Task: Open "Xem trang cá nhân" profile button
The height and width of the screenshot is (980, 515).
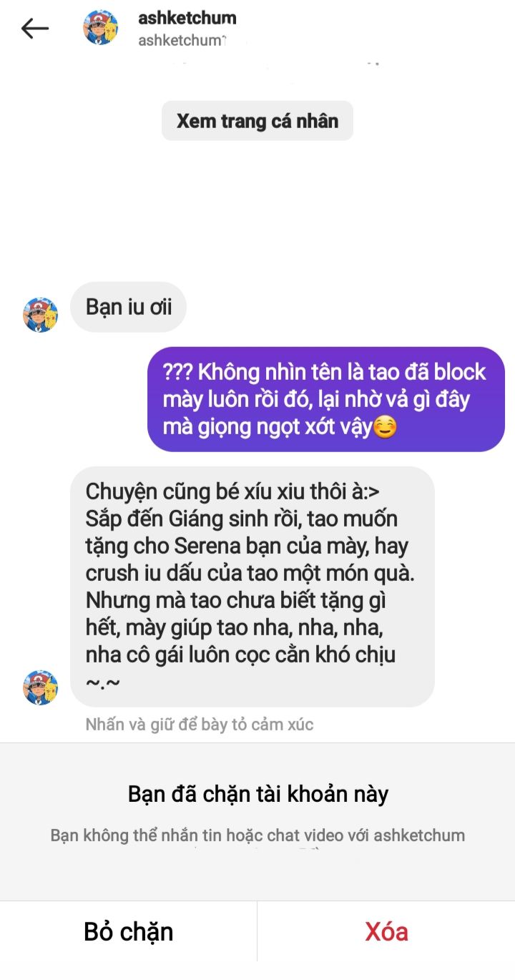Action: (x=257, y=121)
